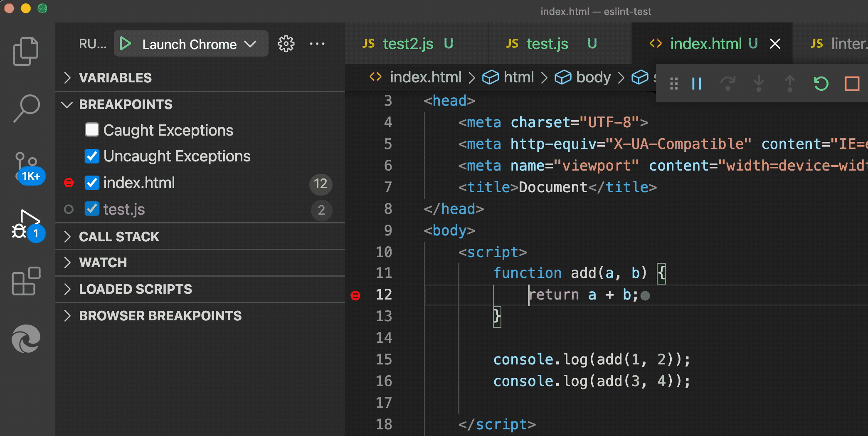
Task: Open the Search view icon
Action: 27,108
